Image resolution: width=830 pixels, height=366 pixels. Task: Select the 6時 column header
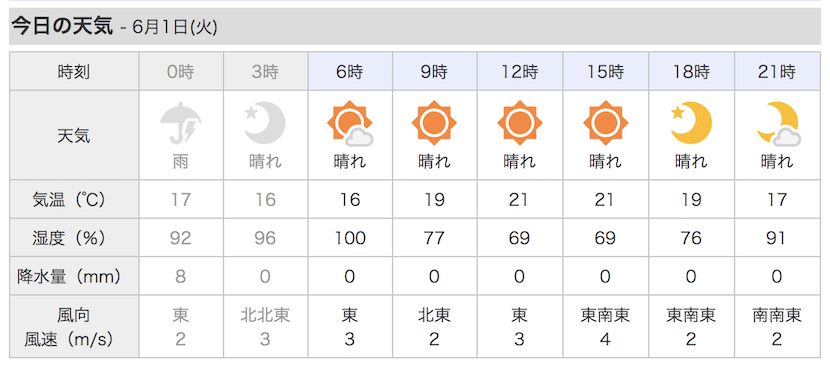point(350,72)
